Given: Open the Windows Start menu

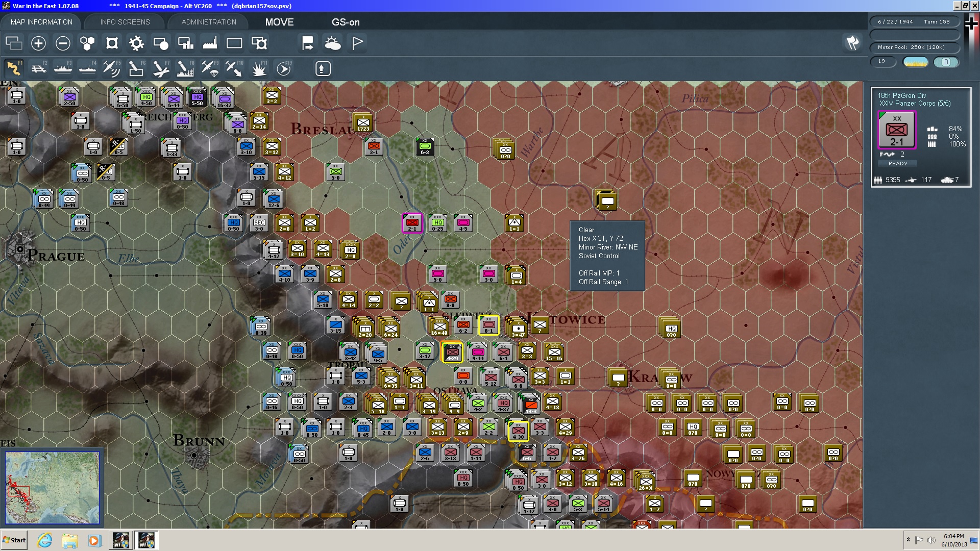Looking at the screenshot, I should click(14, 540).
